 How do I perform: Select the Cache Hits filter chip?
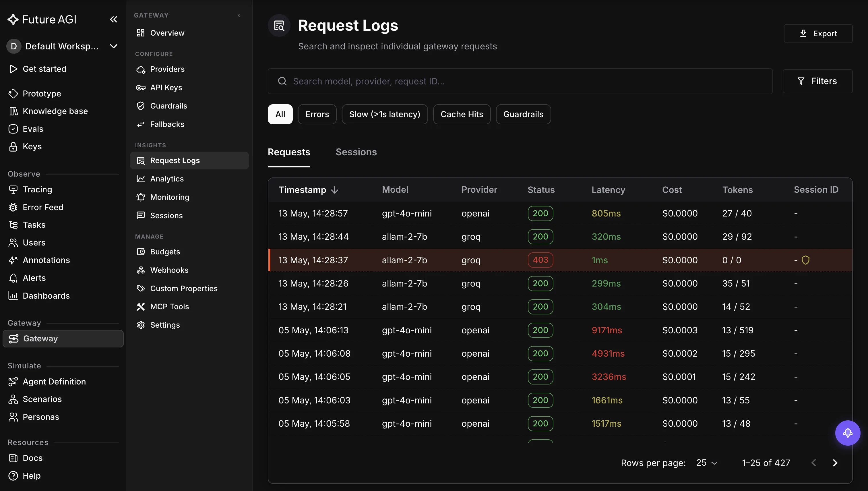point(462,114)
